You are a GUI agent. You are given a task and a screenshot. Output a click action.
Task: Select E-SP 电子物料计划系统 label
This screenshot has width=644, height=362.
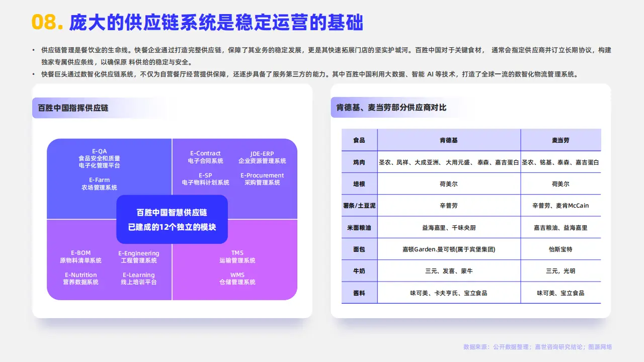(x=205, y=179)
